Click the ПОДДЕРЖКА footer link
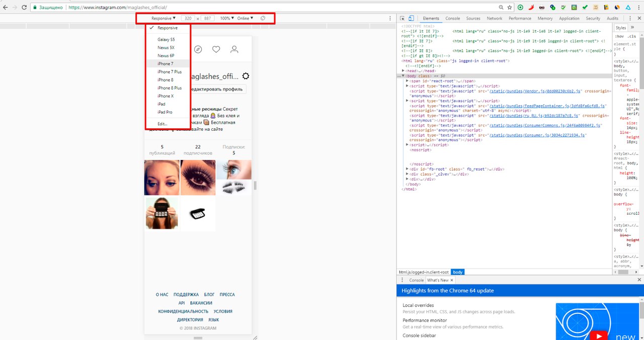 tap(186, 295)
